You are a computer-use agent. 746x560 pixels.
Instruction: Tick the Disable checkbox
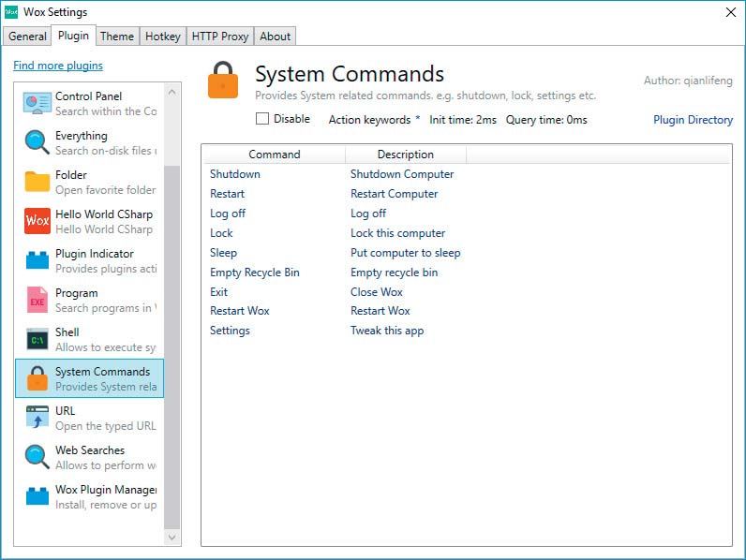tap(262, 118)
